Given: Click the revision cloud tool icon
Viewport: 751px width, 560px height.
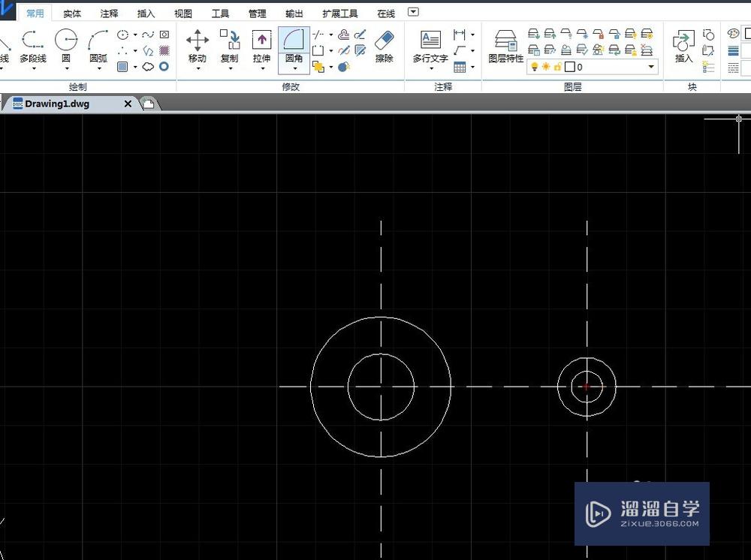Looking at the screenshot, I should coord(148,67).
